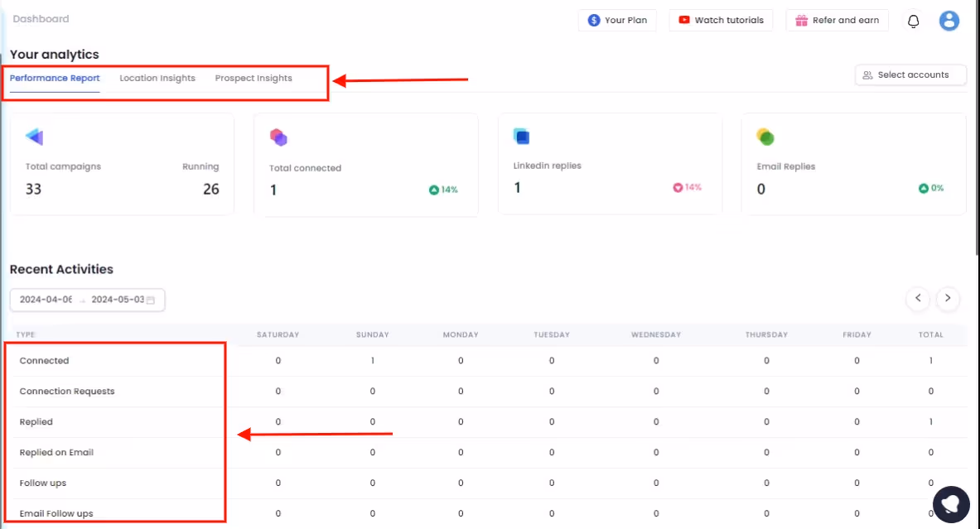The width and height of the screenshot is (980, 529).
Task: Click the gift icon in Refer and earn
Action: [801, 21]
